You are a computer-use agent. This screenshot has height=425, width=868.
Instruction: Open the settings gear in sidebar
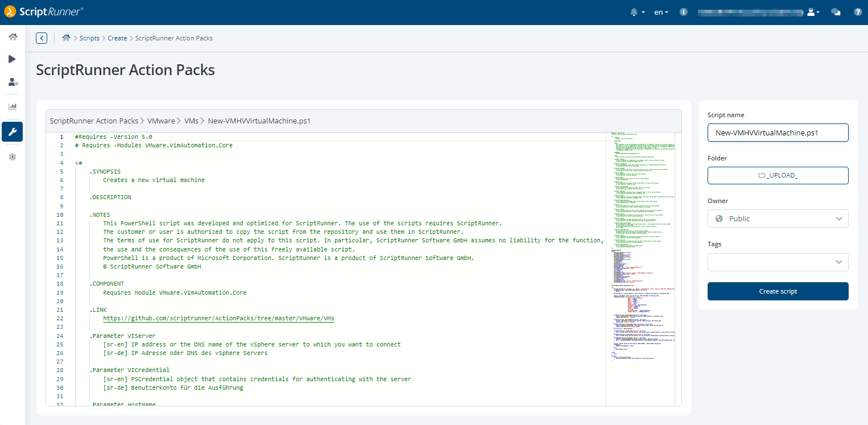[x=13, y=156]
